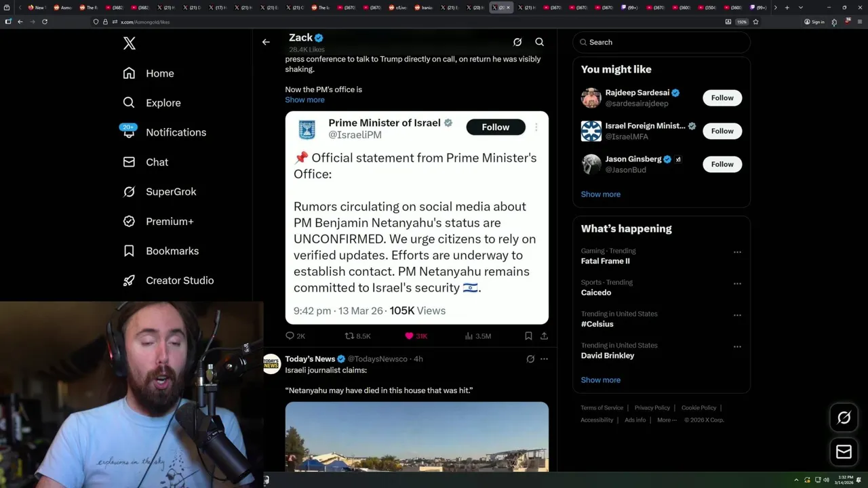Open Bookmarks in the sidebar

point(161,251)
